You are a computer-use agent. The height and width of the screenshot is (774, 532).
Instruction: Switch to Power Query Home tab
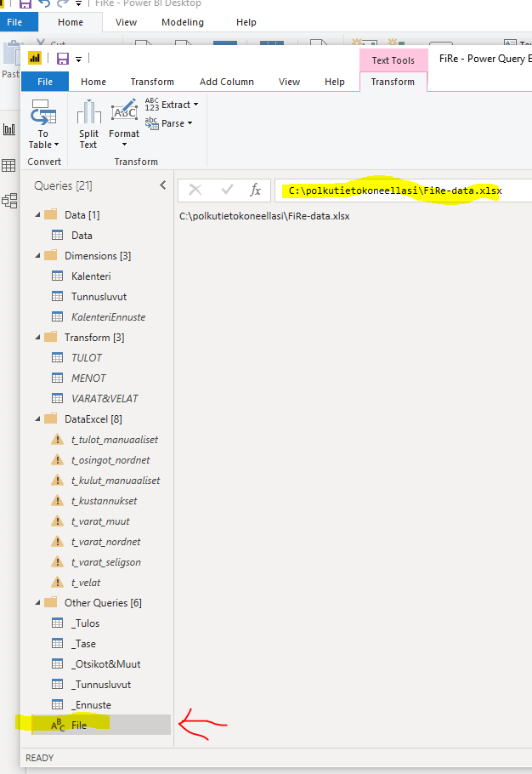[93, 82]
